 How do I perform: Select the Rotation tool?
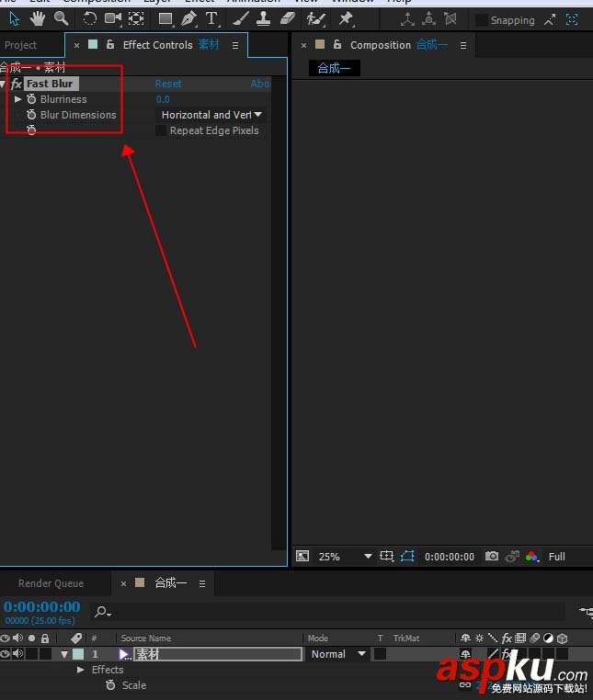coord(89,18)
